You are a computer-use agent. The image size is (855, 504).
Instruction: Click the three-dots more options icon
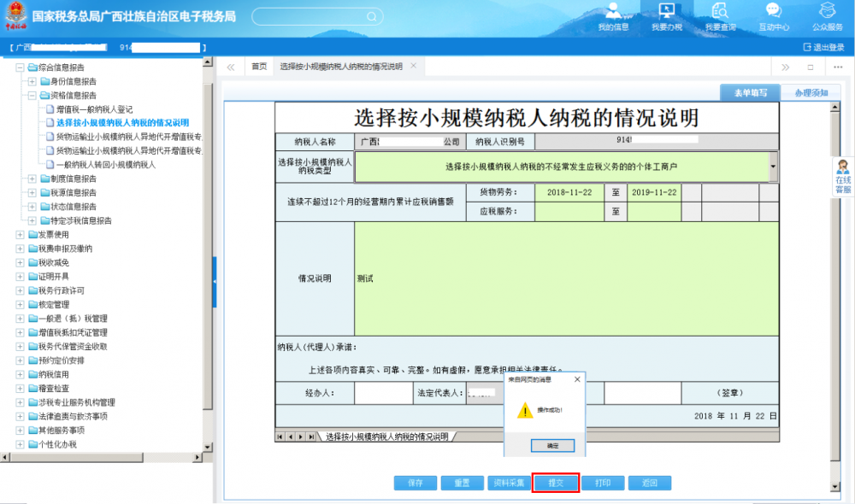[x=838, y=67]
